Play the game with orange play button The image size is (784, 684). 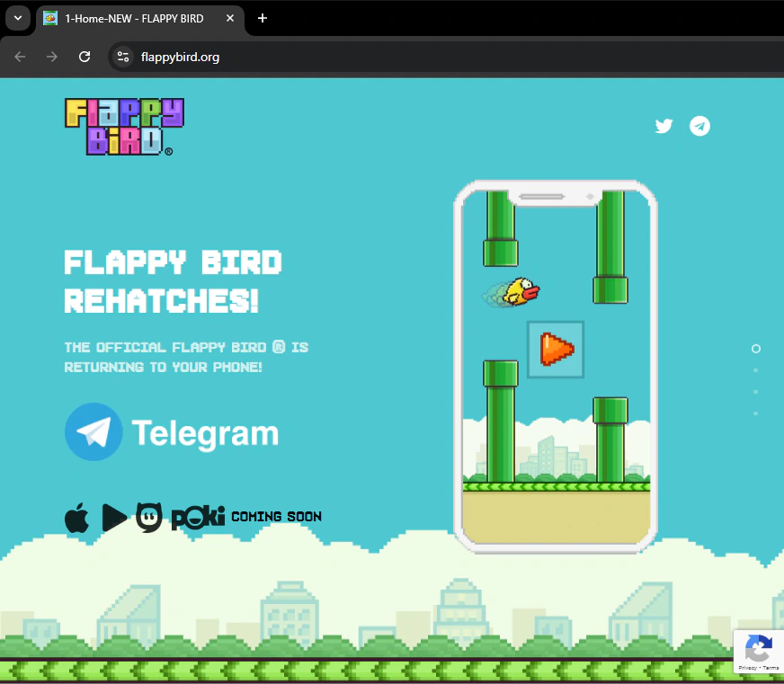(556, 350)
